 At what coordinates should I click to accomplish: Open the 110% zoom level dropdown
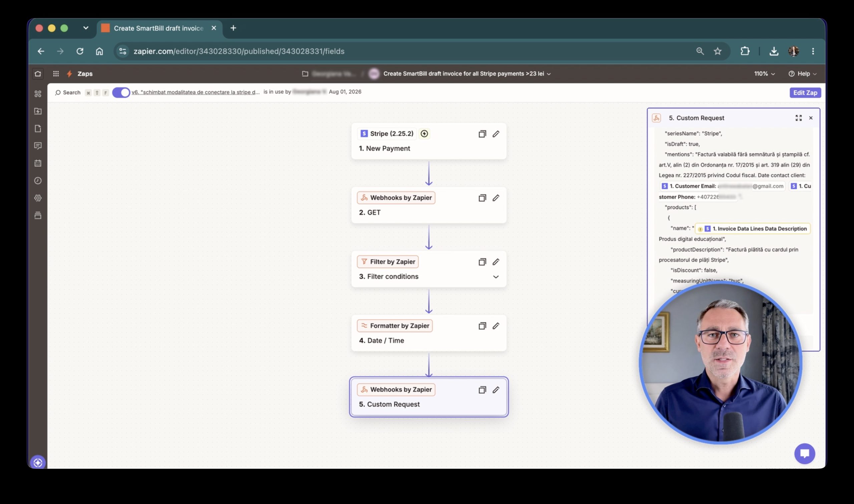pyautogui.click(x=764, y=74)
